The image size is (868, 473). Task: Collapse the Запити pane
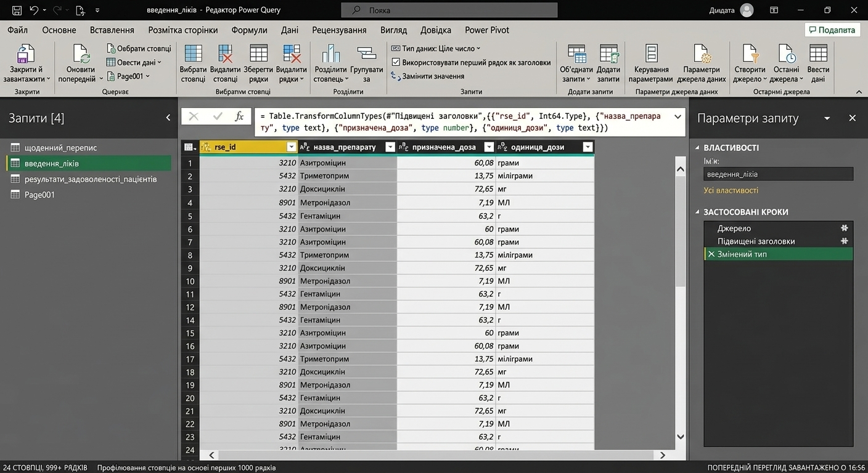coord(168,118)
